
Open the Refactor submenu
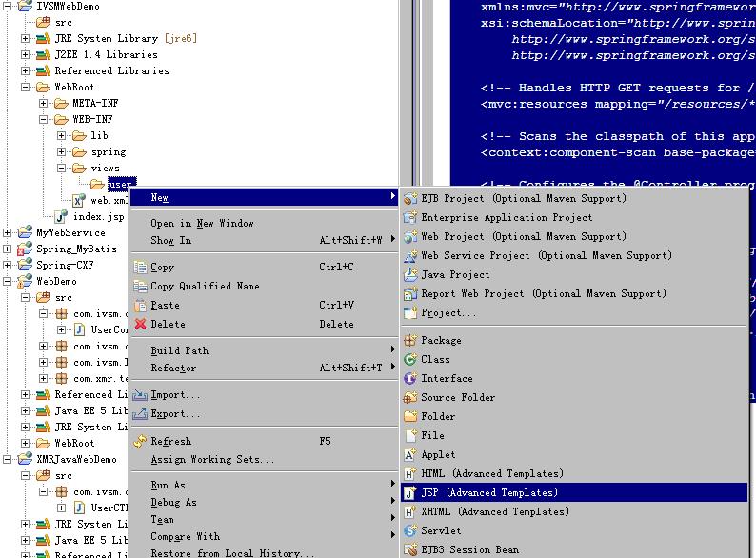click(x=264, y=368)
